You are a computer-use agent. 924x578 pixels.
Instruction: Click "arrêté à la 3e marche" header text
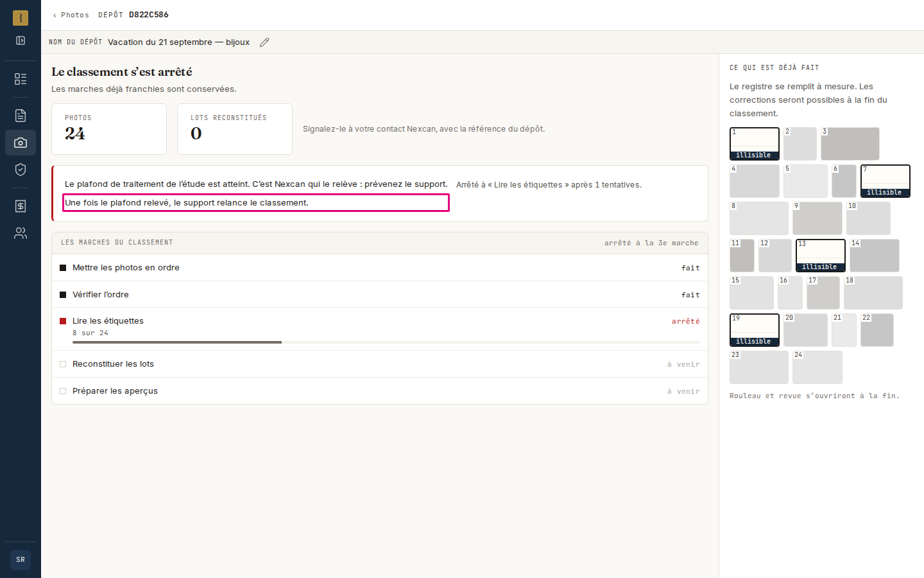coord(651,243)
